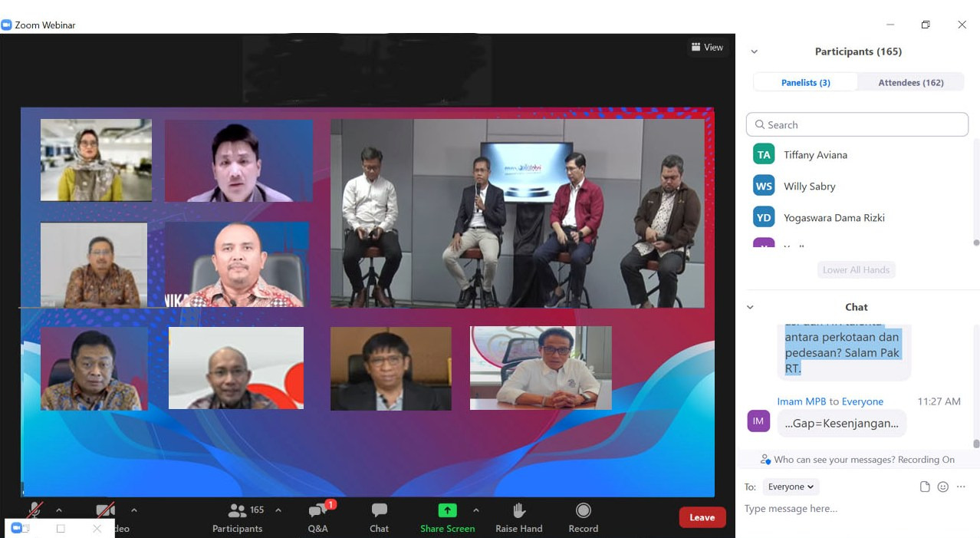The width and height of the screenshot is (980, 538).
Task: Click the TA avatar badge
Action: click(x=764, y=154)
